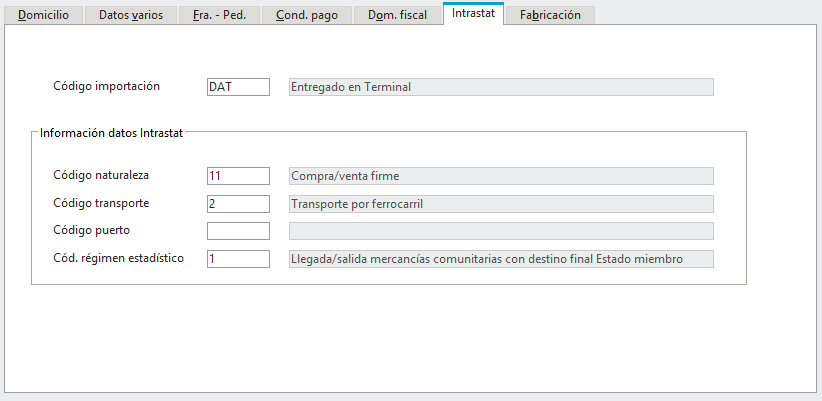This screenshot has width=822, height=401.
Task: Focus the Código naturaleza input with 11
Action: (238, 176)
